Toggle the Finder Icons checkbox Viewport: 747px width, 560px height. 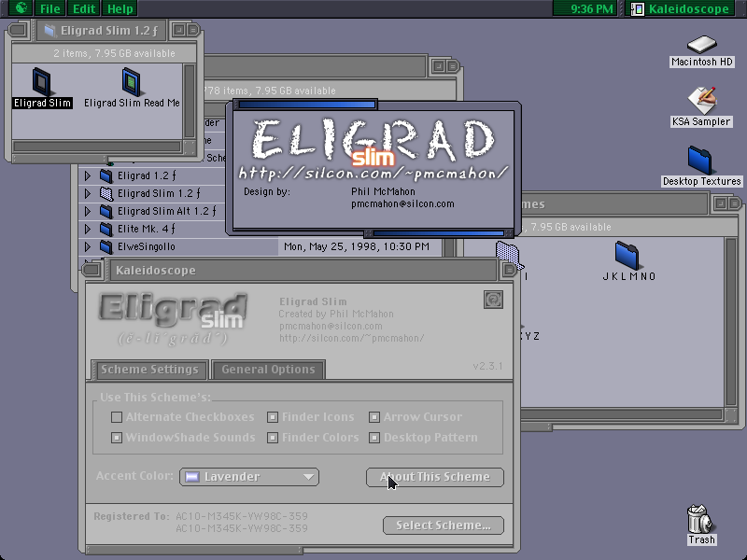coord(273,417)
